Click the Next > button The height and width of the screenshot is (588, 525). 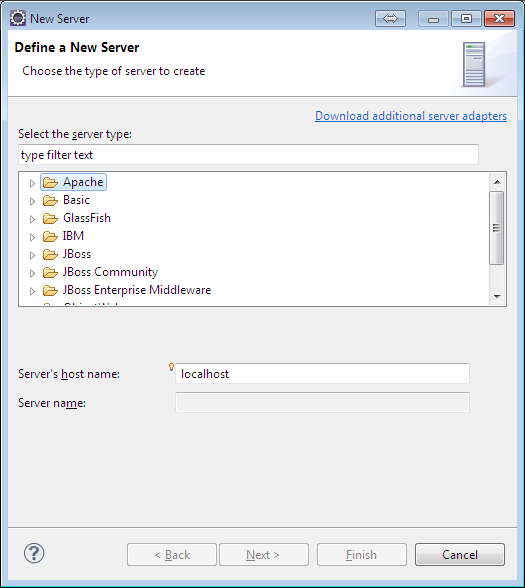[264, 554]
